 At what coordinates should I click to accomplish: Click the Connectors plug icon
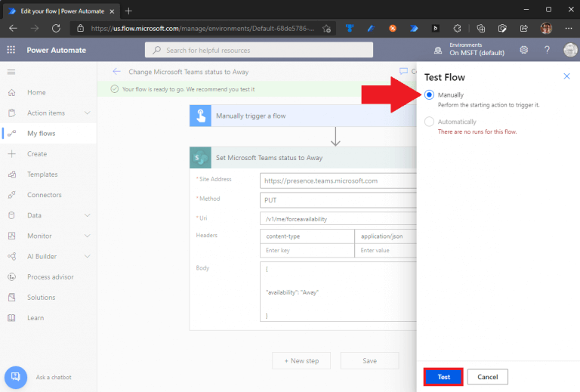[x=12, y=195]
